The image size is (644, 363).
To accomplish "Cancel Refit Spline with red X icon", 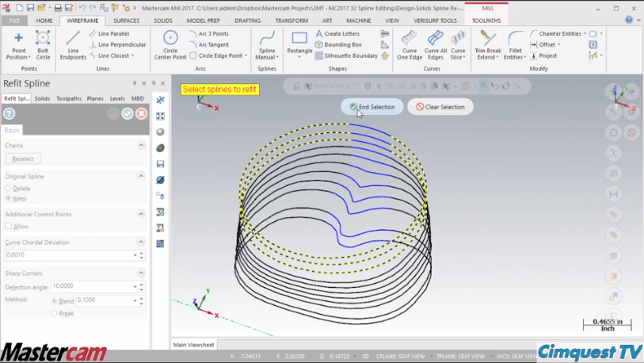I will 141,114.
